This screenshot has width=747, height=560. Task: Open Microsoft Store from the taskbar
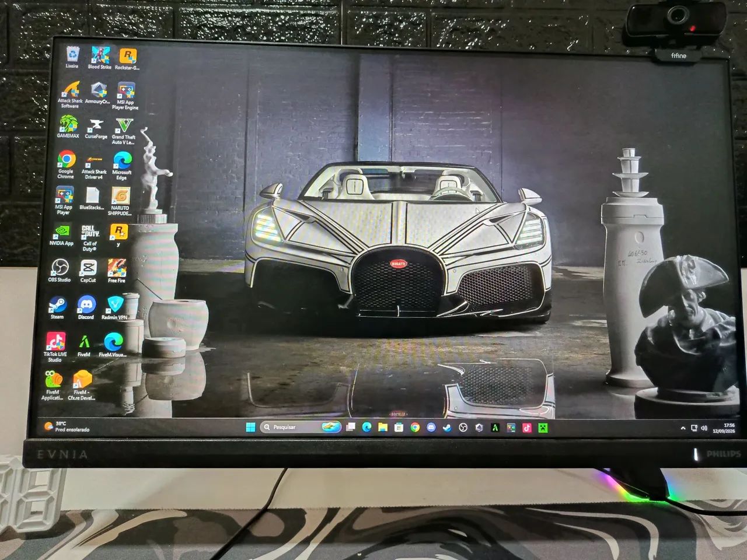coord(399,428)
